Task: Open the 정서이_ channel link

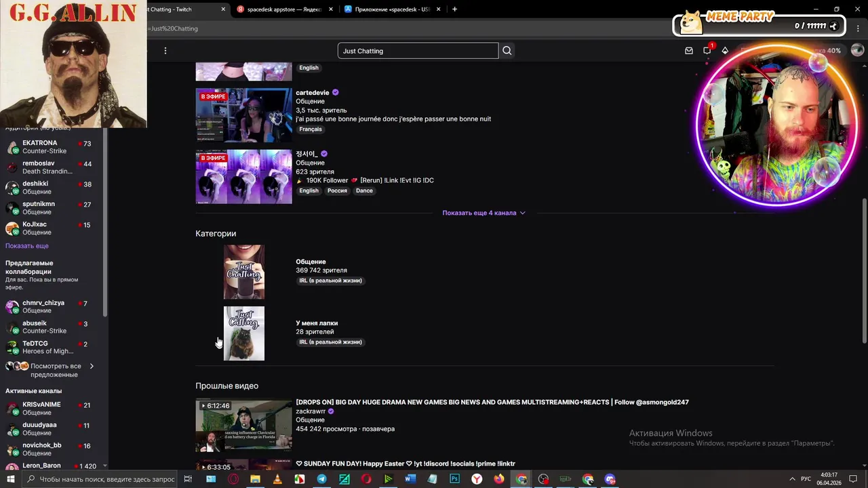Action: click(307, 154)
